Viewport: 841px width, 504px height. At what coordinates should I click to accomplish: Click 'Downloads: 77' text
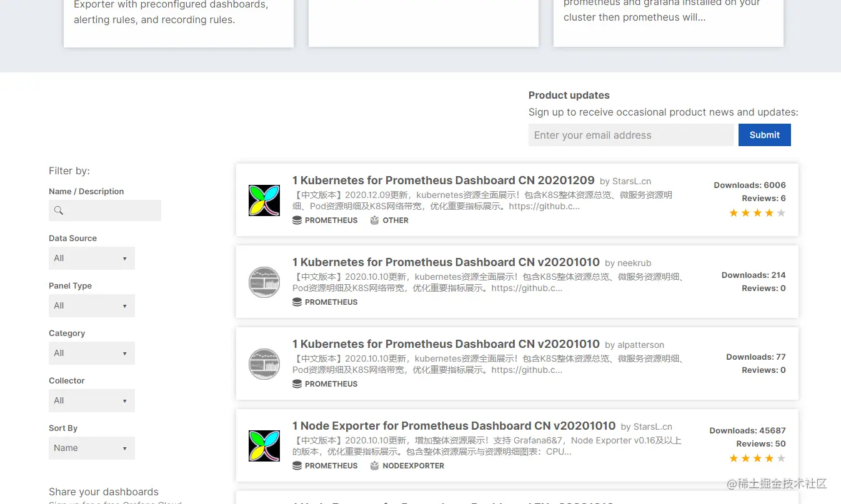point(756,357)
